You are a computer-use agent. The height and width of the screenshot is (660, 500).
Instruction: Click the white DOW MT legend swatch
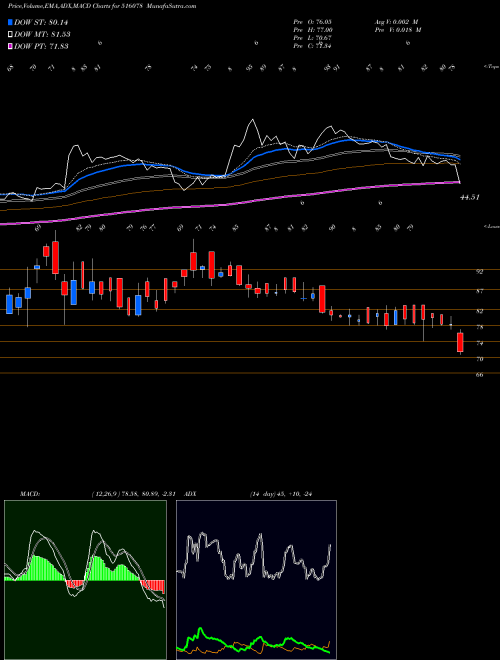[11, 35]
